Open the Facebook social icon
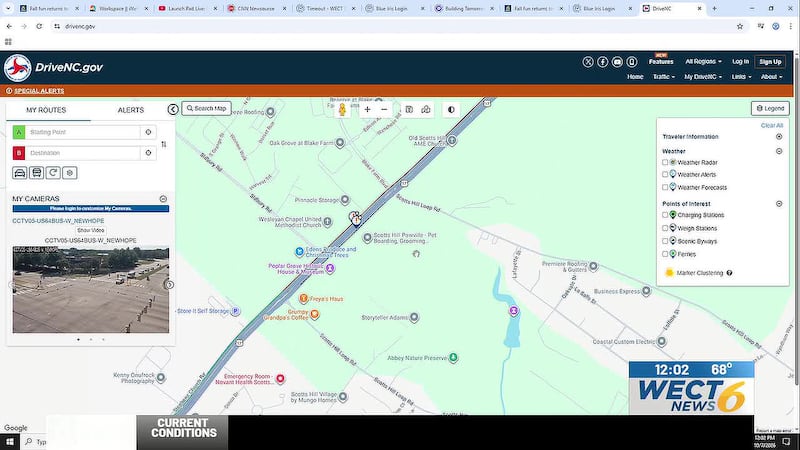800x450 pixels. point(603,62)
